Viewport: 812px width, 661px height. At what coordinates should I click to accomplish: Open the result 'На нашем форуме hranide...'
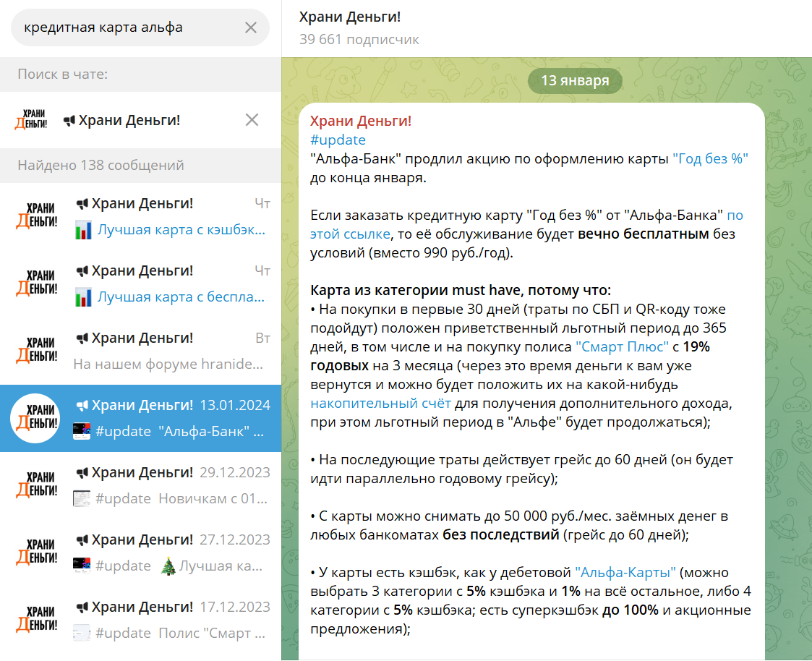point(140,351)
